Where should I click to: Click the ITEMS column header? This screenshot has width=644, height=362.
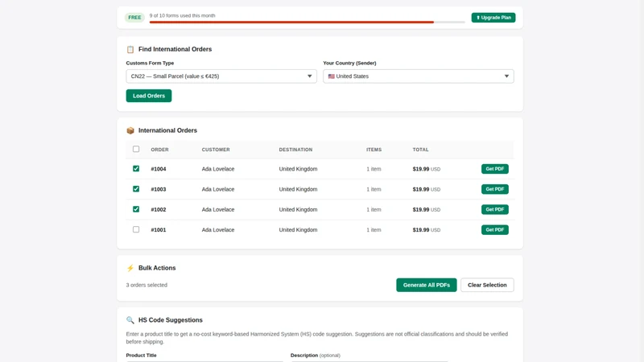pyautogui.click(x=374, y=150)
